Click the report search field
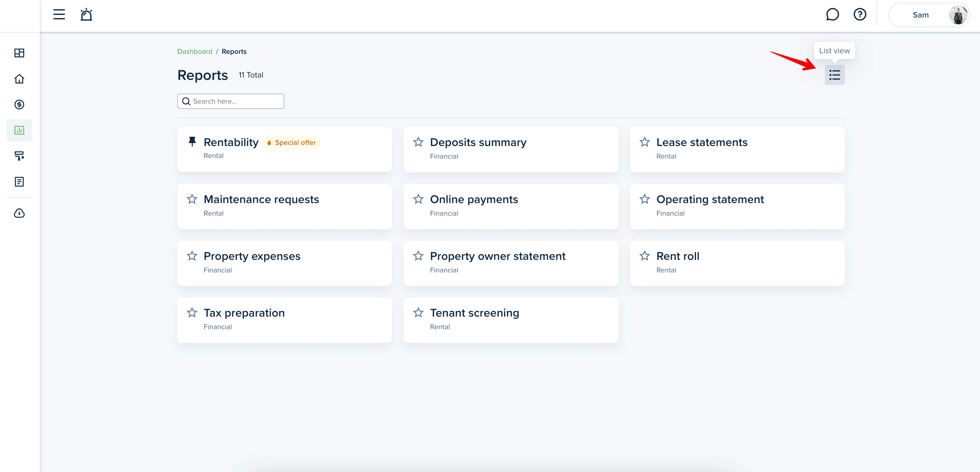The image size is (980, 472). [231, 101]
